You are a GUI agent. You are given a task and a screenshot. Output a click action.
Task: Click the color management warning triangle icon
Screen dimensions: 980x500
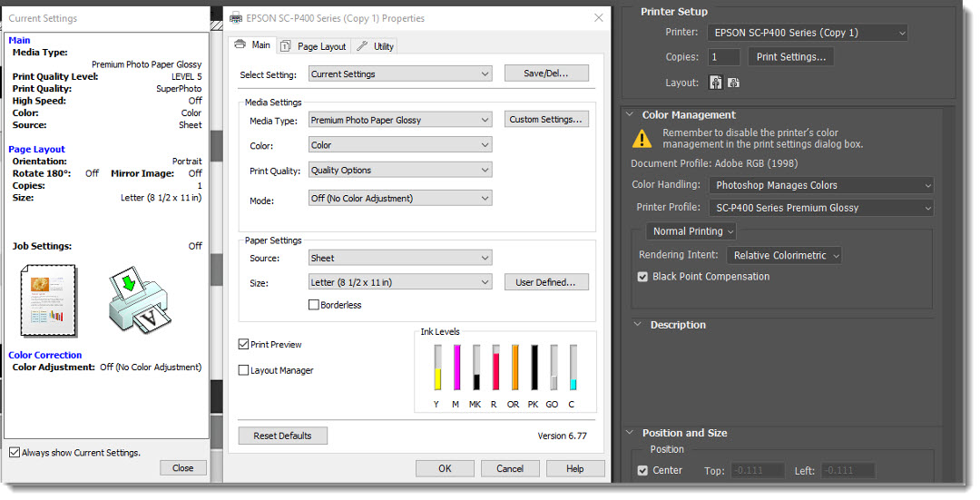[642, 139]
